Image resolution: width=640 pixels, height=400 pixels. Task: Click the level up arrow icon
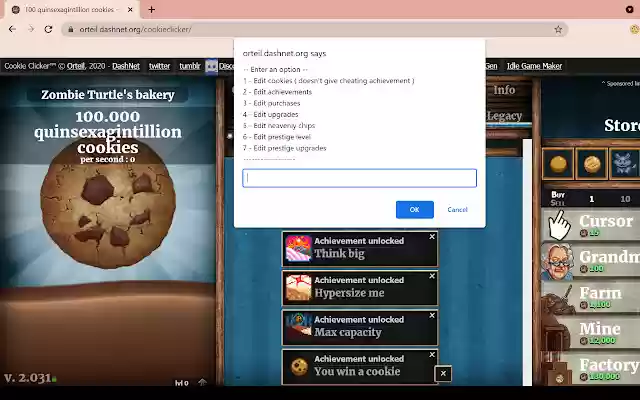pos(202,382)
